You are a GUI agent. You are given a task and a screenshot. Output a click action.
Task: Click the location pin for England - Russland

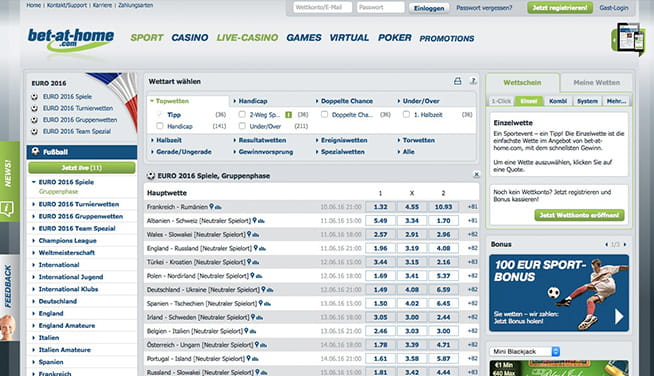pos(256,248)
